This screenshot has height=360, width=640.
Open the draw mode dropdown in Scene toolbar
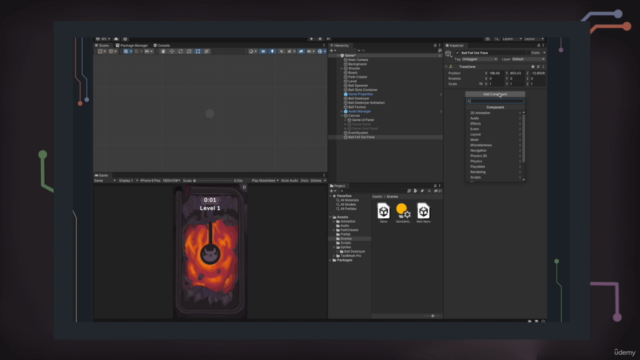pyautogui.click(x=252, y=51)
